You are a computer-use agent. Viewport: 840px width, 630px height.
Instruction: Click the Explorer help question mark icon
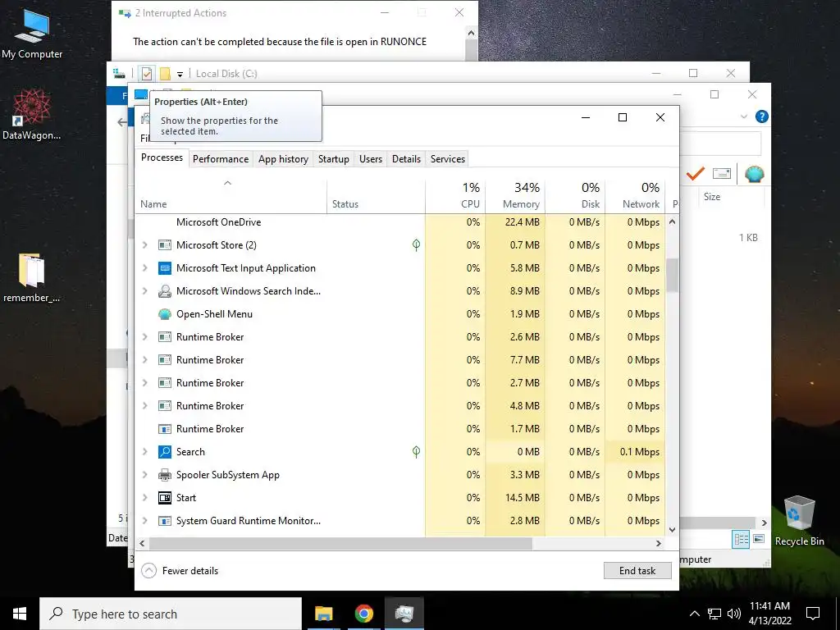(x=761, y=116)
